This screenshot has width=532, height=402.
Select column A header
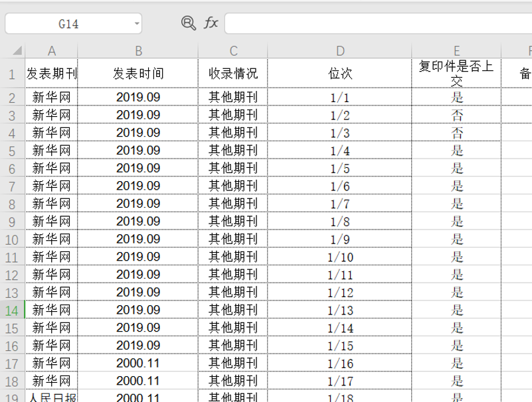(x=52, y=51)
